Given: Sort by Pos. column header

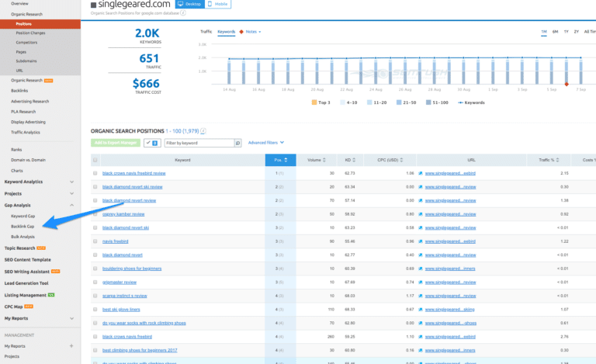Looking at the screenshot, I should 280,160.
